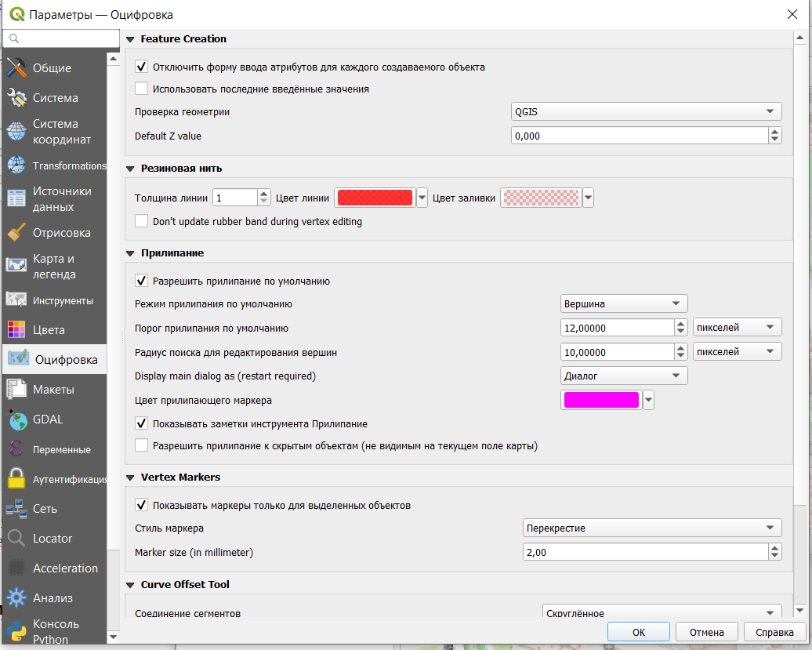Open search radius пикселей units dropdown
Screen dimensions: 812x650
click(737, 352)
